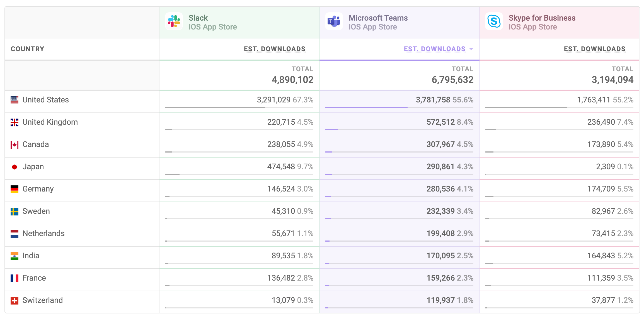Click Slack US downloads 3,291,029
The height and width of the screenshot is (319, 644).
point(274,100)
